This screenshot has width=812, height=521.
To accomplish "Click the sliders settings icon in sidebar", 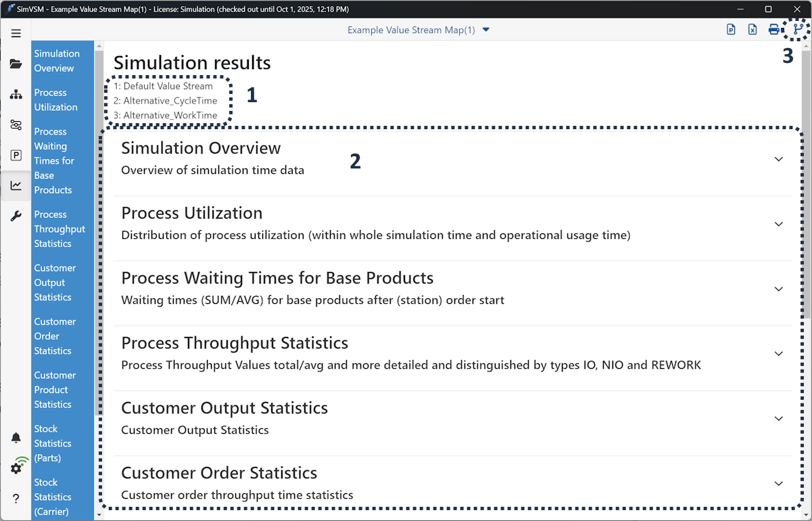I will [x=16, y=125].
